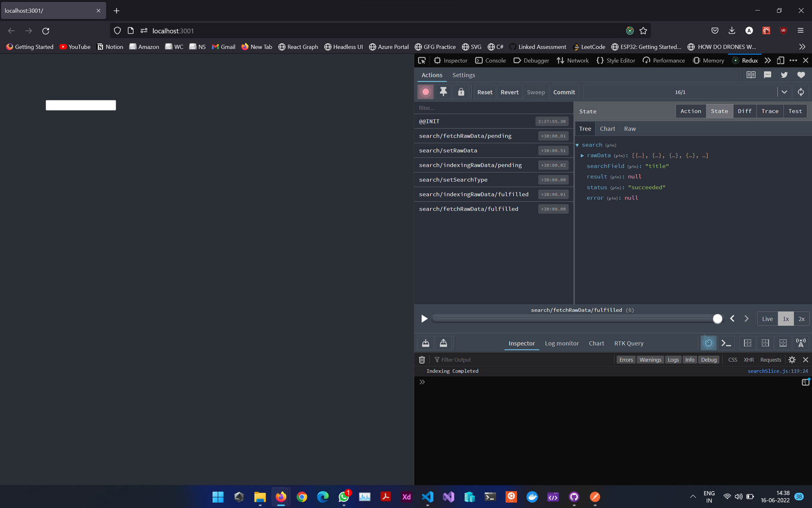Open the instance selector dropdown chevron

784,92
